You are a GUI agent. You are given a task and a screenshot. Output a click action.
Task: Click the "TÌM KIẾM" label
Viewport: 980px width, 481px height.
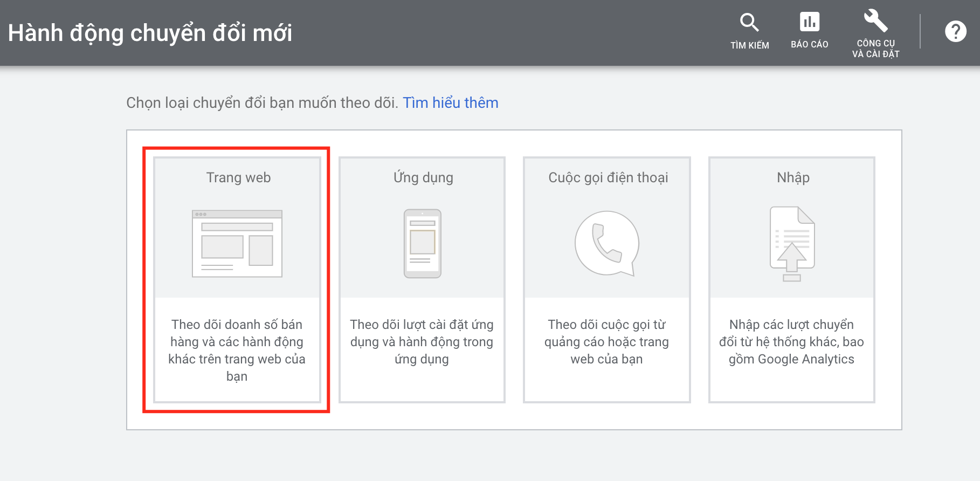(x=749, y=45)
